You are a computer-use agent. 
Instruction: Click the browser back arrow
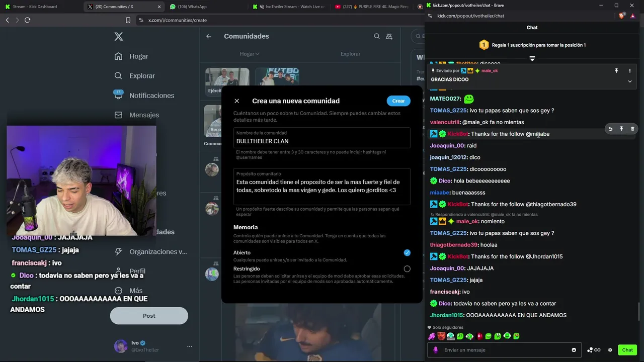(7, 20)
